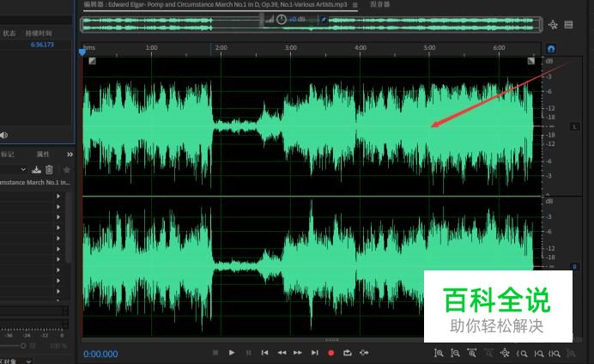This screenshot has height=364, width=594.
Task: Click the delete preset trash icon
Action: click(49, 170)
